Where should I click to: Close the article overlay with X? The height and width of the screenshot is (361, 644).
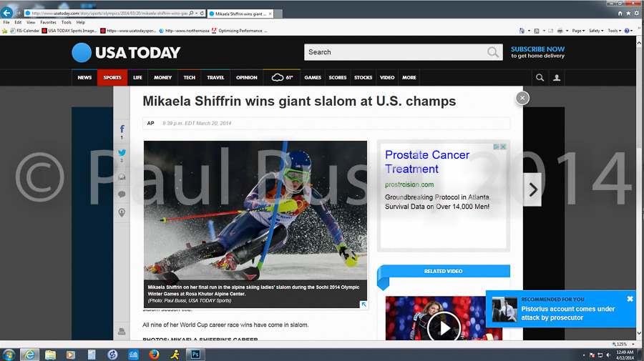pos(522,98)
